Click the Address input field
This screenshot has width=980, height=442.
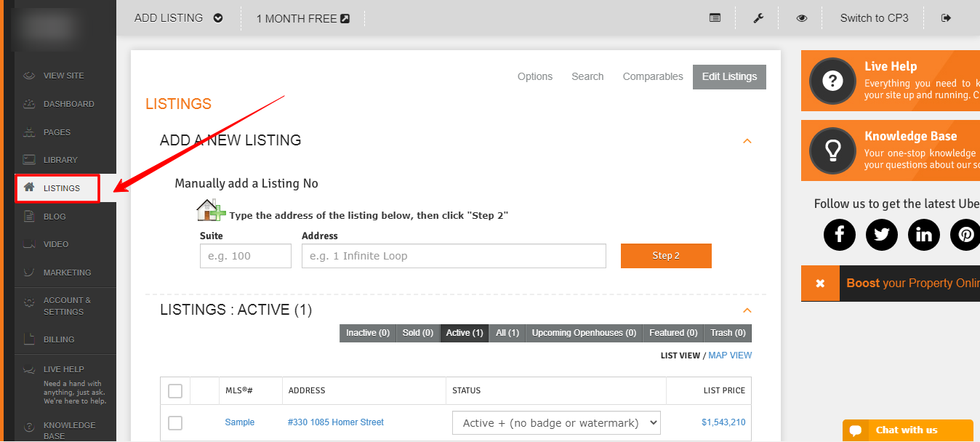454,256
